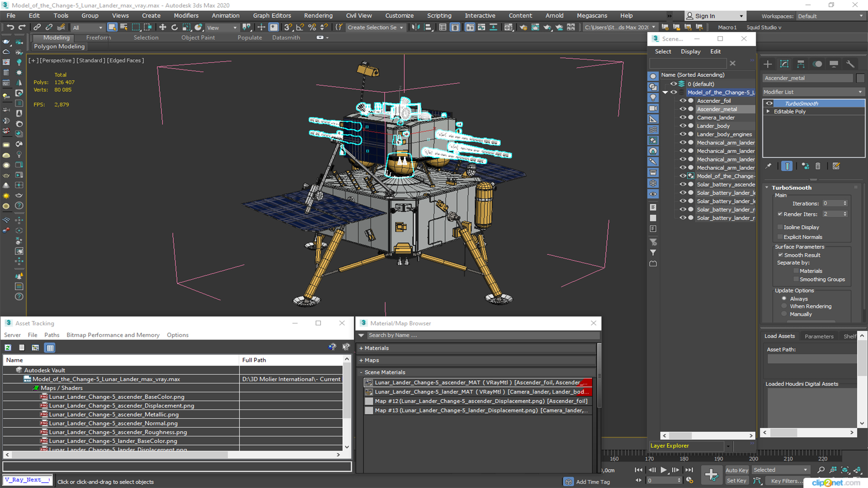
Task: Open the Create Selection Set dropdown
Action: click(x=375, y=28)
